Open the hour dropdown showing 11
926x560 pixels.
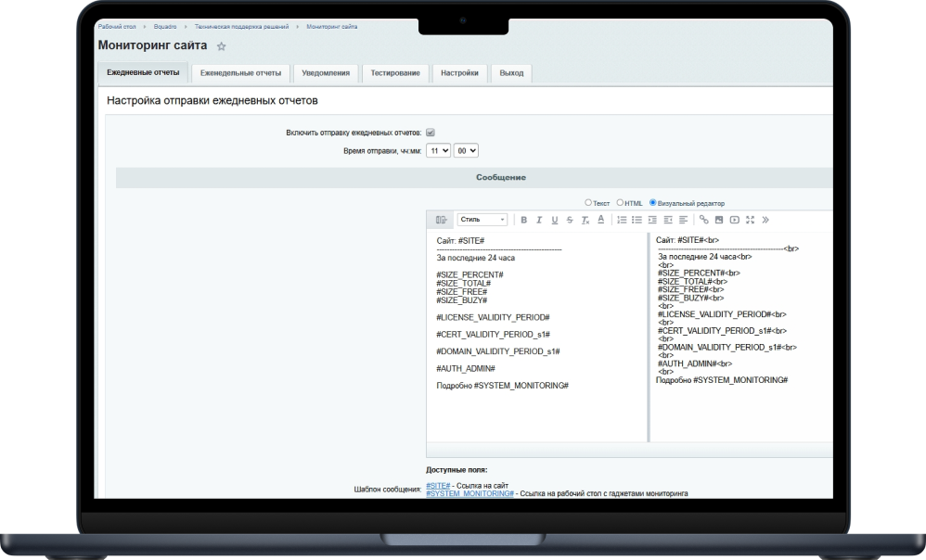(x=438, y=150)
